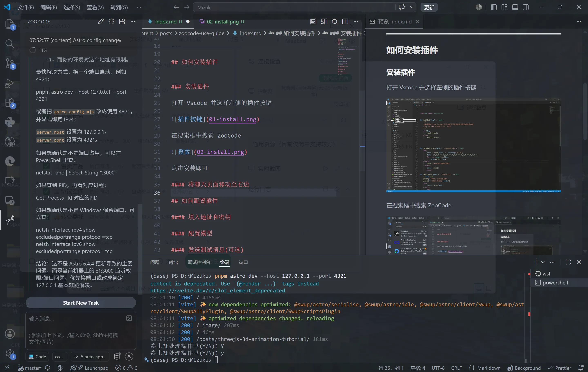Viewport: 588px width, 372px height.
Task: Open Source Control view with badge 3
Action: 10,63
